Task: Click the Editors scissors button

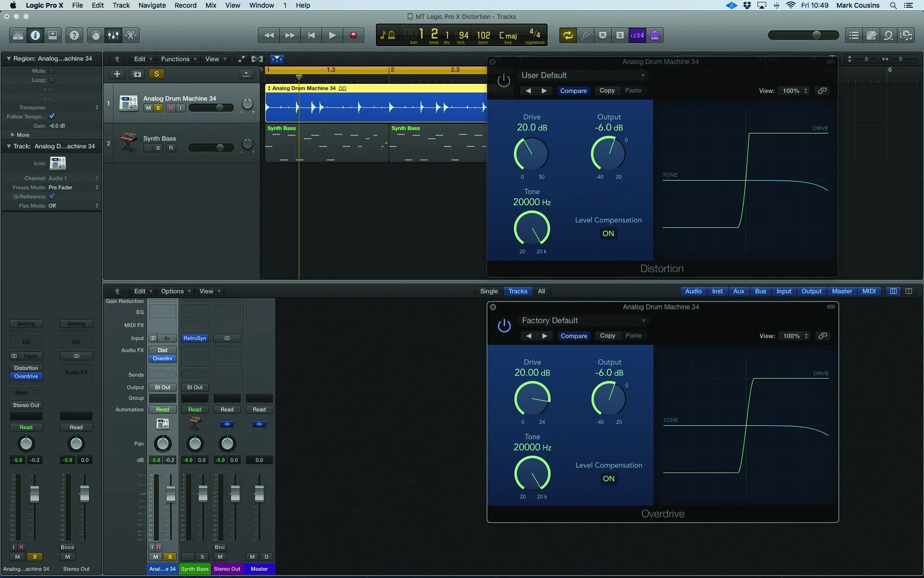Action: 130,35
